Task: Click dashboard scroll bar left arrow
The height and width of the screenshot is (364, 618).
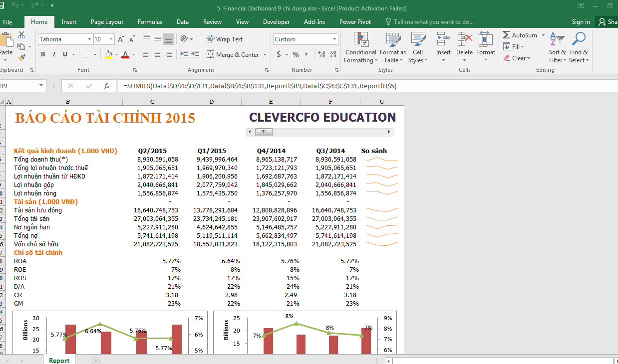Action: (250, 132)
